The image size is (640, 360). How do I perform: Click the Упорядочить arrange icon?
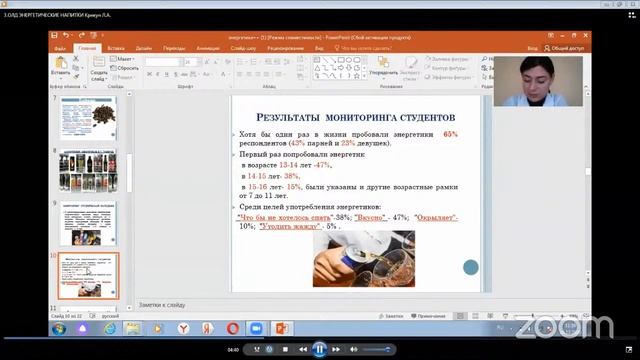click(383, 62)
